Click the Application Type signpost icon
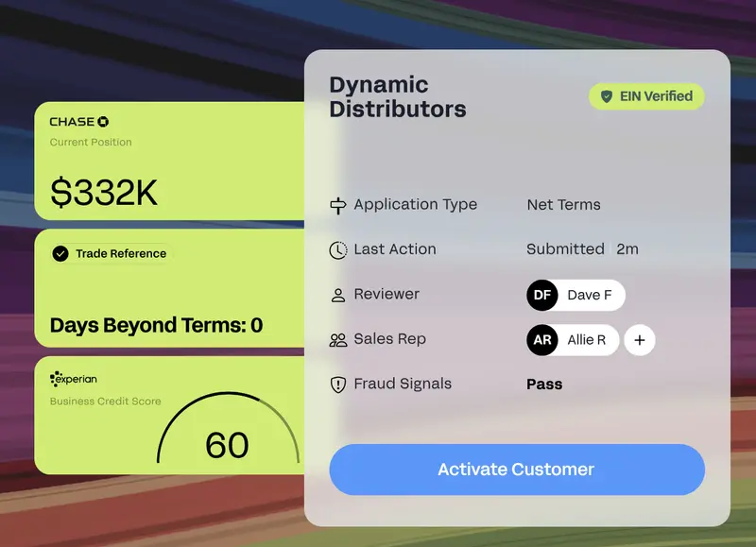756x547 pixels. pos(338,205)
